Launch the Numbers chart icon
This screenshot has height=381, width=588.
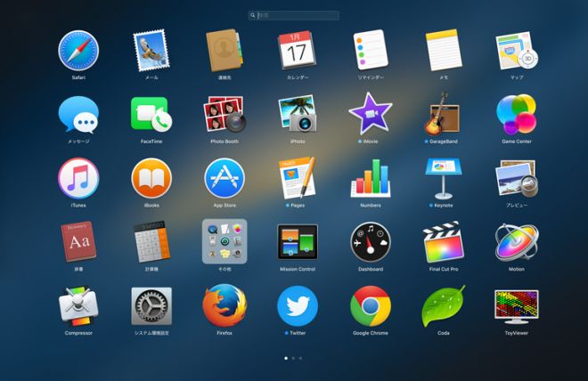pos(370,178)
